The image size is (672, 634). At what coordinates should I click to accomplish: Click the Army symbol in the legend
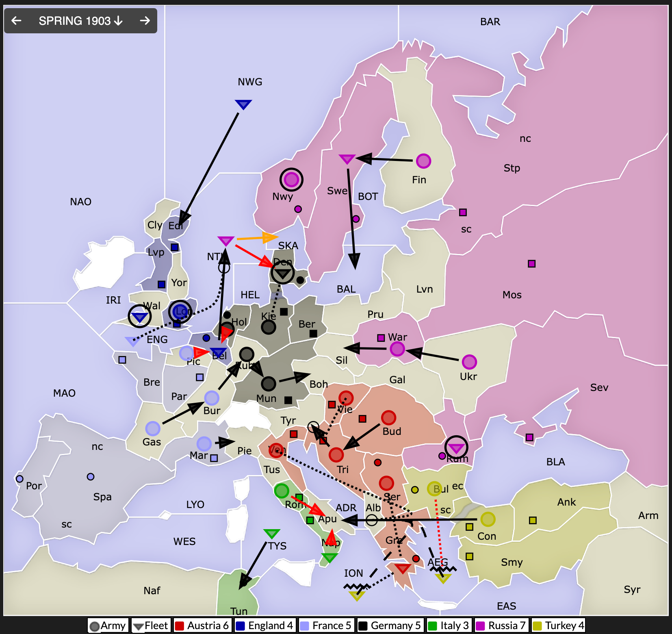click(x=95, y=626)
